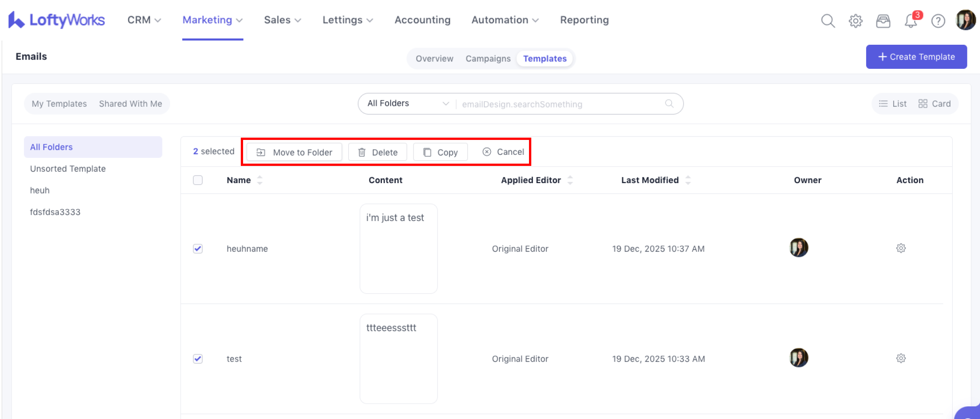Switch to the Campaigns tab
The height and width of the screenshot is (419, 980).
(488, 58)
